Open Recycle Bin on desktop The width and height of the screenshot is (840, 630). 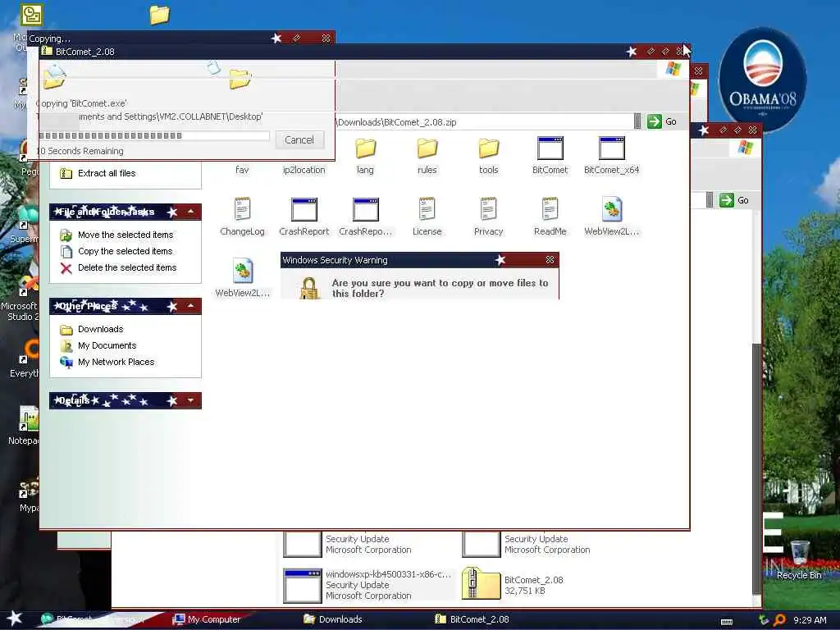tap(799, 560)
